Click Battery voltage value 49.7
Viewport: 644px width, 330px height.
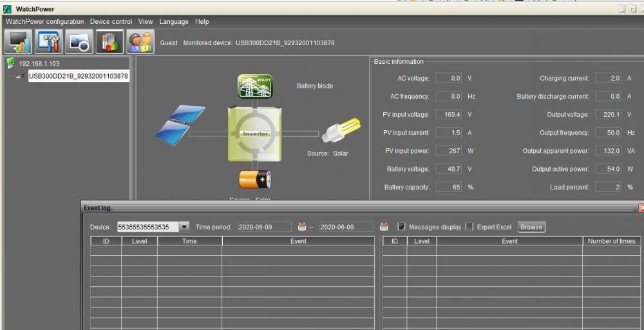click(x=448, y=169)
